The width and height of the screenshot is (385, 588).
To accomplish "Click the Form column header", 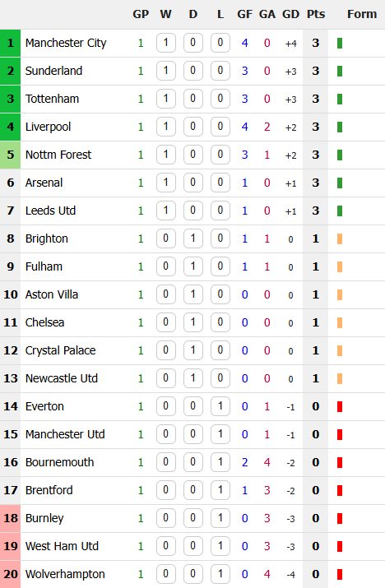I will pyautogui.click(x=362, y=14).
